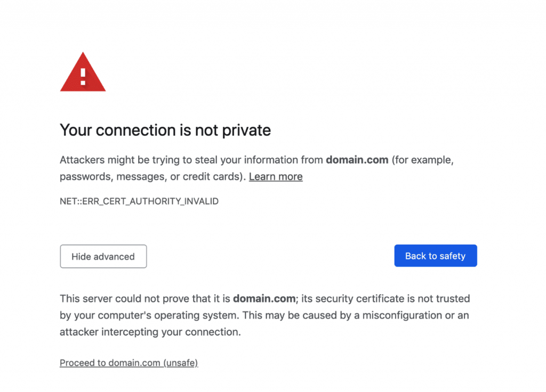Collapse details with Hide advanced button

(103, 257)
